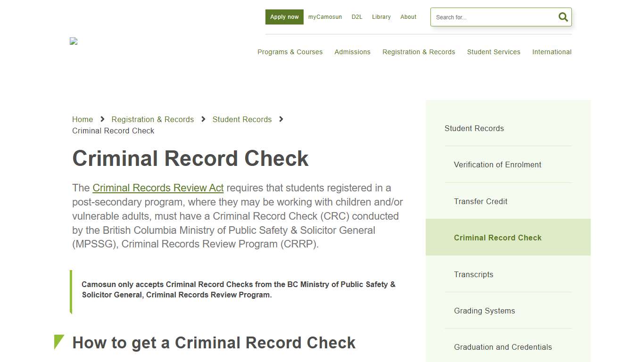The height and width of the screenshot is (362, 644).
Task: Select the highlighted Criminal Record Check sidebar item
Action: (x=497, y=238)
